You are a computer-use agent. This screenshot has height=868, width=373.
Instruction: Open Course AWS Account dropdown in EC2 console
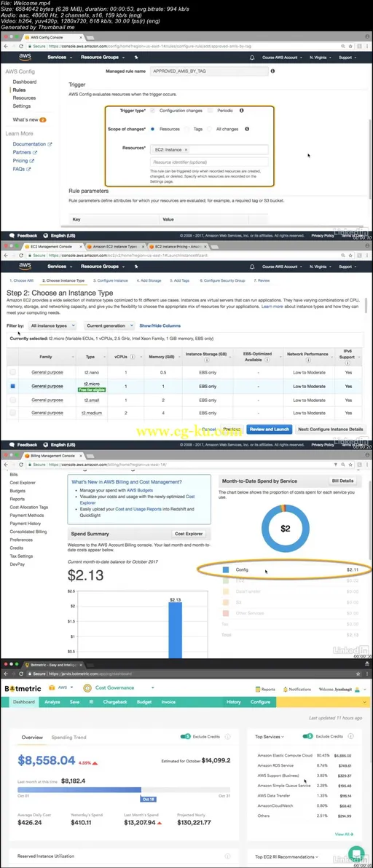pos(283,267)
